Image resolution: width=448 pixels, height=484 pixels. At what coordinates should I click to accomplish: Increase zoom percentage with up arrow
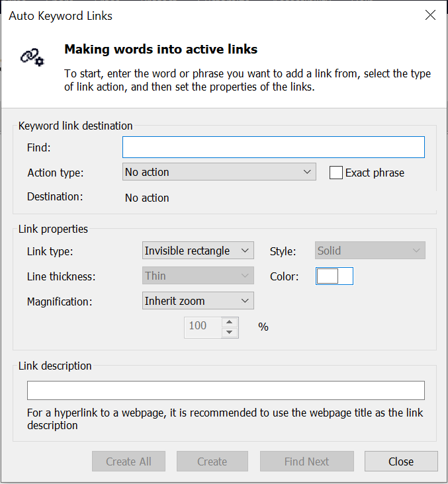(229, 322)
